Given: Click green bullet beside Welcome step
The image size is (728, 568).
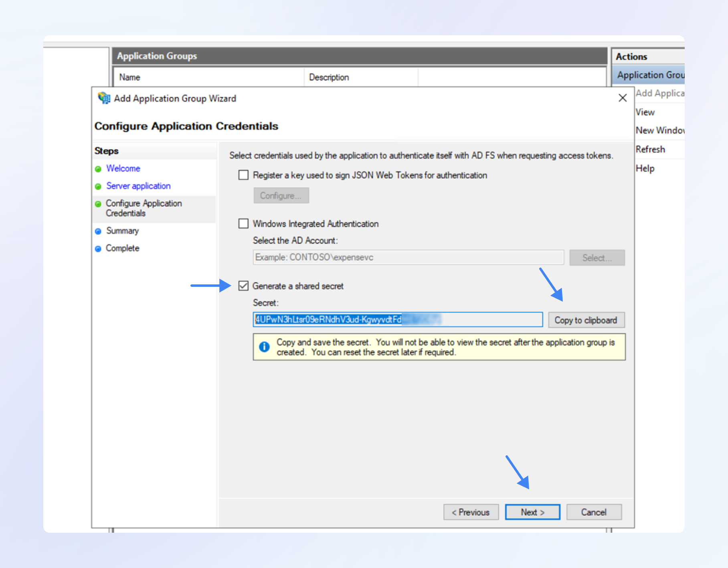Looking at the screenshot, I should click(98, 169).
